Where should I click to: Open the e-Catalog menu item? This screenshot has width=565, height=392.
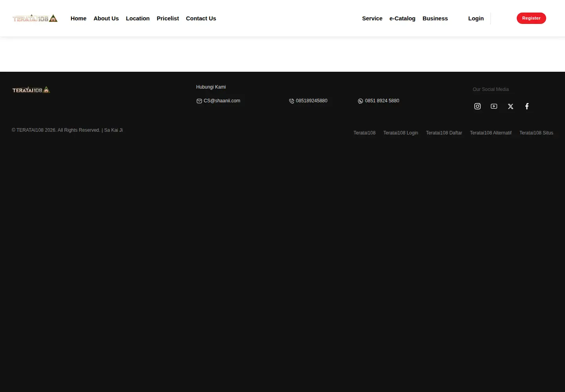click(402, 18)
